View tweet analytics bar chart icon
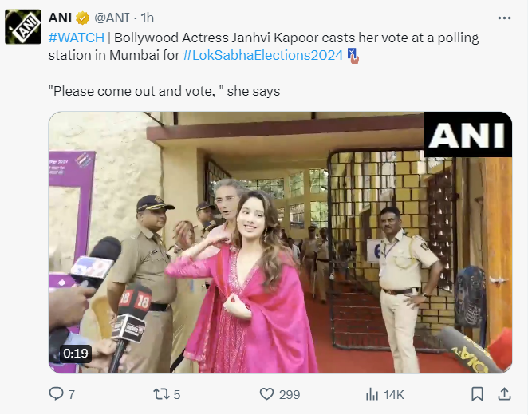This screenshot has width=532, height=415. [x=372, y=394]
